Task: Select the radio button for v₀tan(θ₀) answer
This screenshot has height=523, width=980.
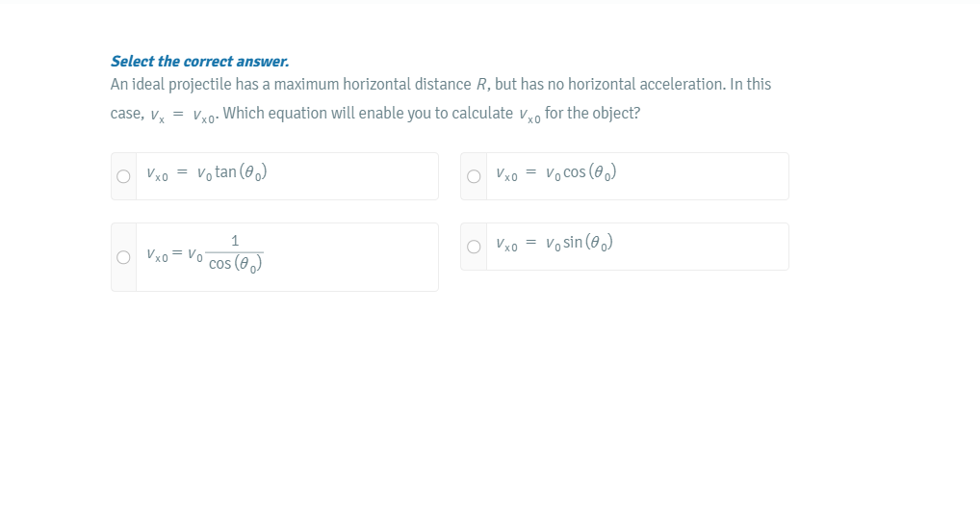Action: [x=123, y=177]
